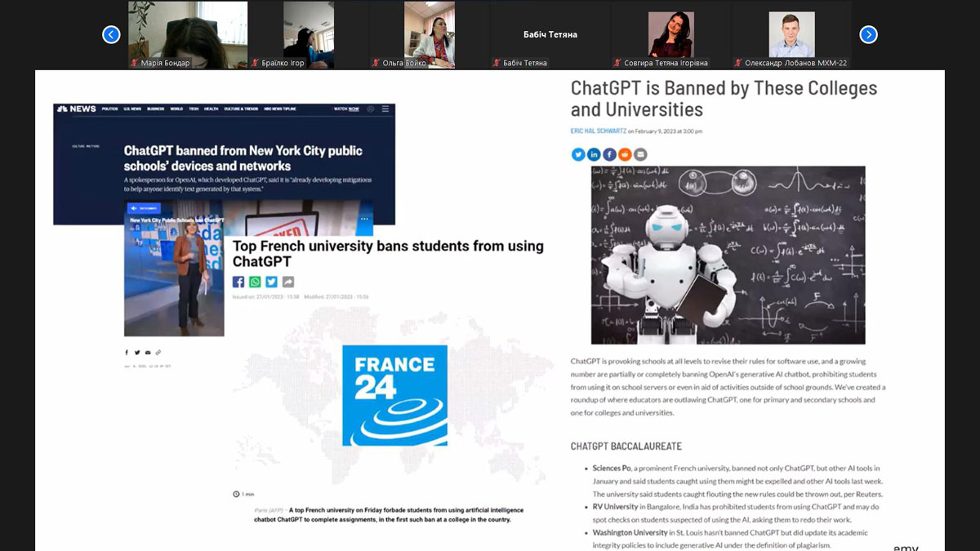Viewport: 980px width, 551px height.
Task: Open the Politics section in NBC nav
Action: tap(109, 109)
